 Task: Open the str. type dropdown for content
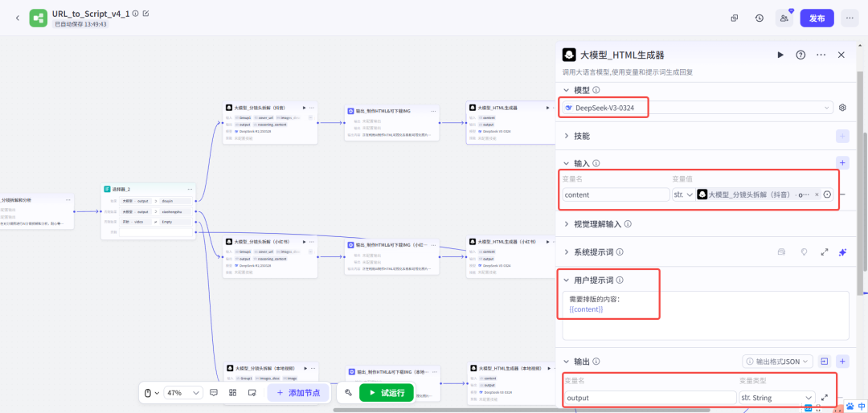point(683,195)
